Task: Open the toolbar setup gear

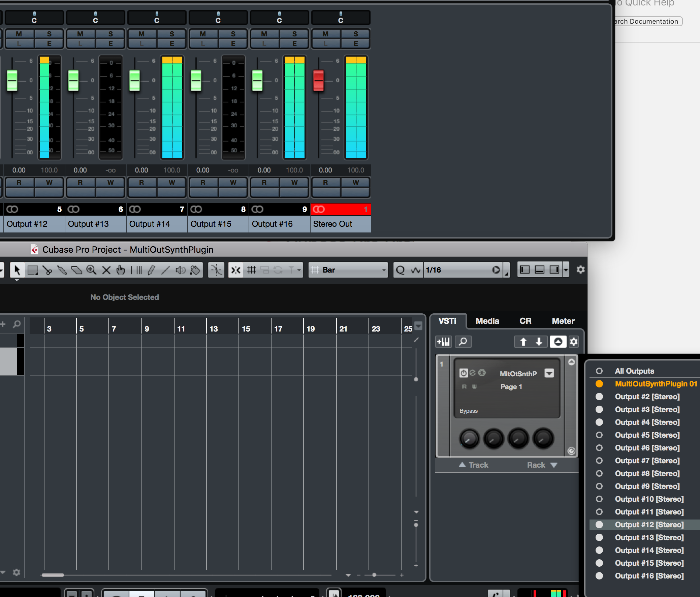Action: pyautogui.click(x=580, y=270)
